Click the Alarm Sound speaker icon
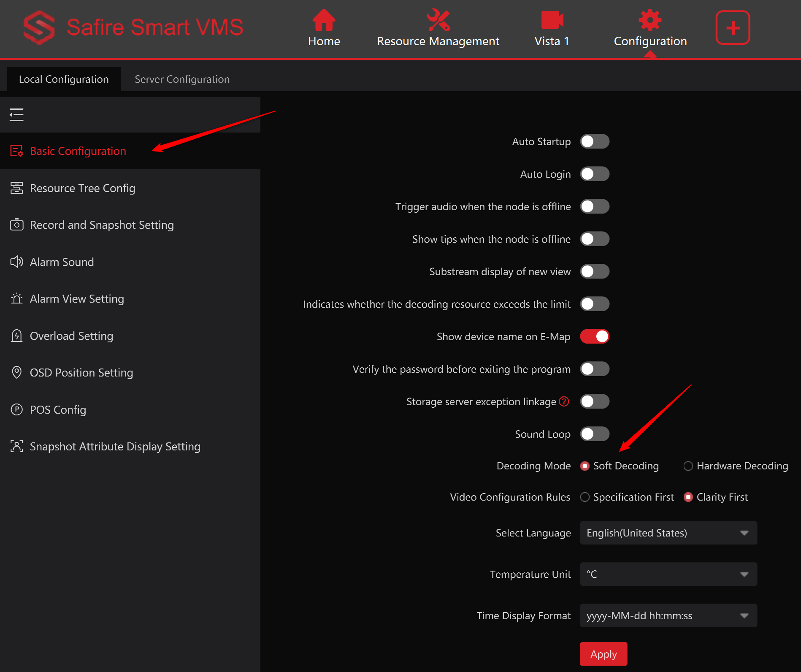 click(16, 262)
